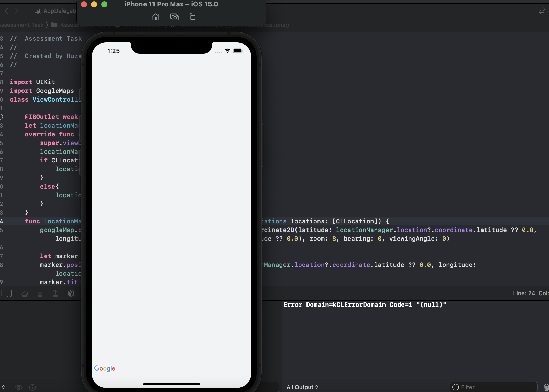The width and height of the screenshot is (549, 392).
Task: Take a screenshot with the Simulator camera icon
Action: [174, 17]
